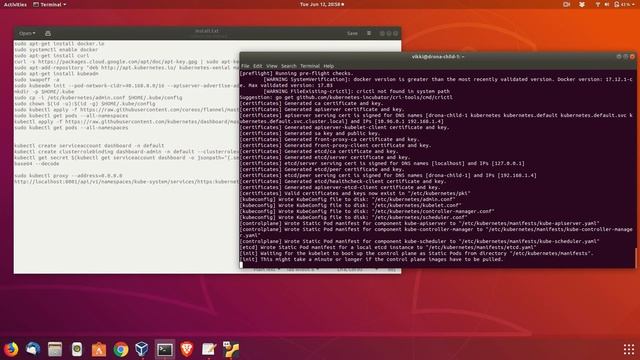This screenshot has height=360, width=640.
Task: Open the terminal File menu
Action: click(x=245, y=66)
